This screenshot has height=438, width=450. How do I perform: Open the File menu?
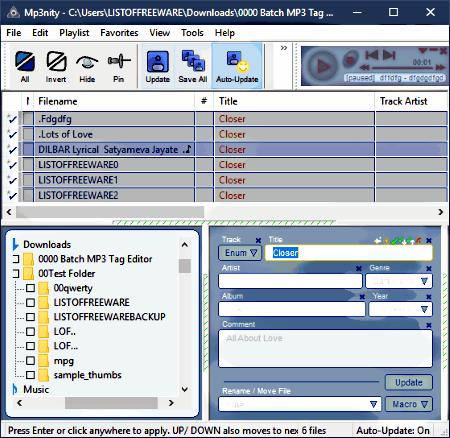click(14, 33)
